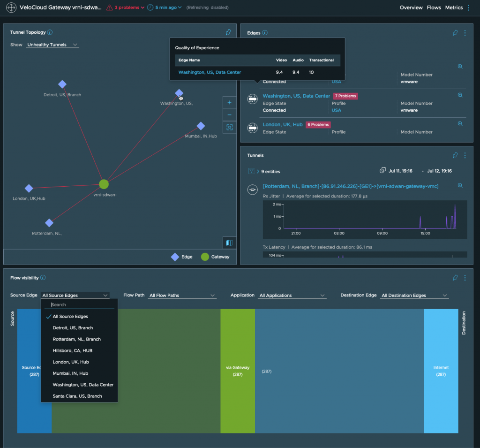Select Hillsboro, CA, HUB source edge
480x448 pixels.
pyautogui.click(x=79, y=350)
